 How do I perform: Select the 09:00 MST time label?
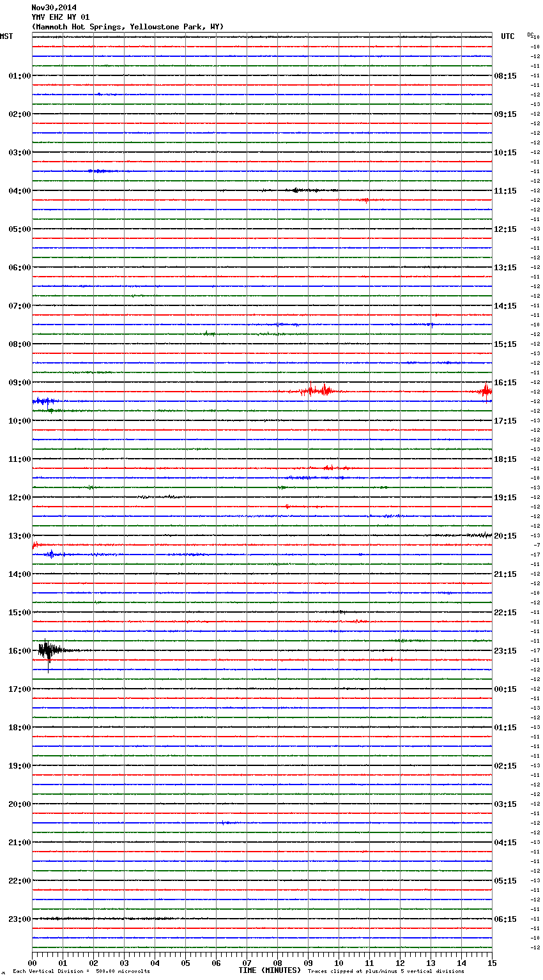click(x=20, y=383)
